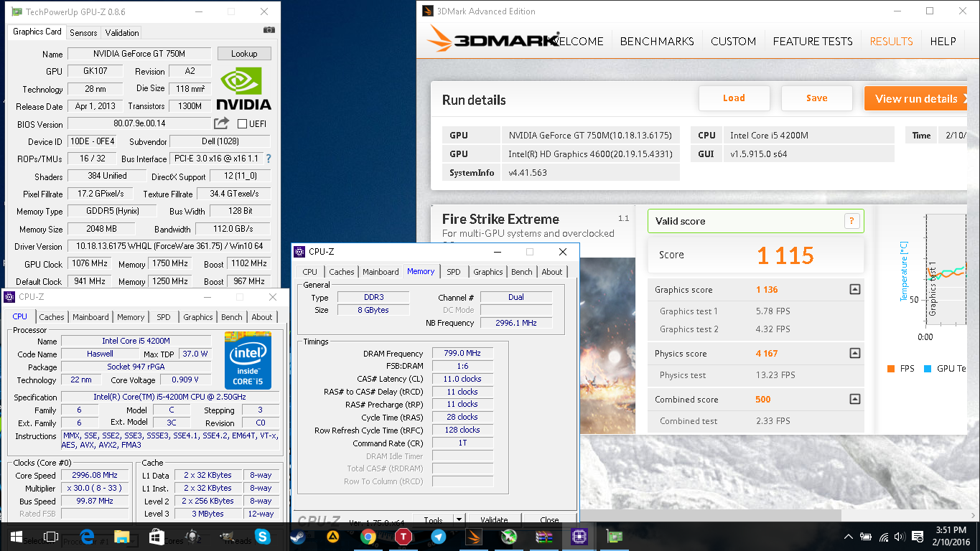
Task: Select SPD tab in CPU-Z Memory window
Action: pyautogui.click(x=454, y=272)
